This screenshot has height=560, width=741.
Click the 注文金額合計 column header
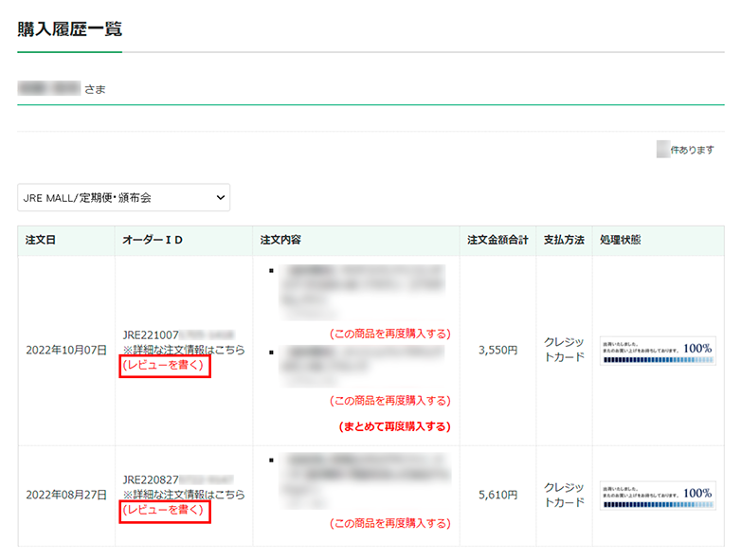[x=497, y=241]
